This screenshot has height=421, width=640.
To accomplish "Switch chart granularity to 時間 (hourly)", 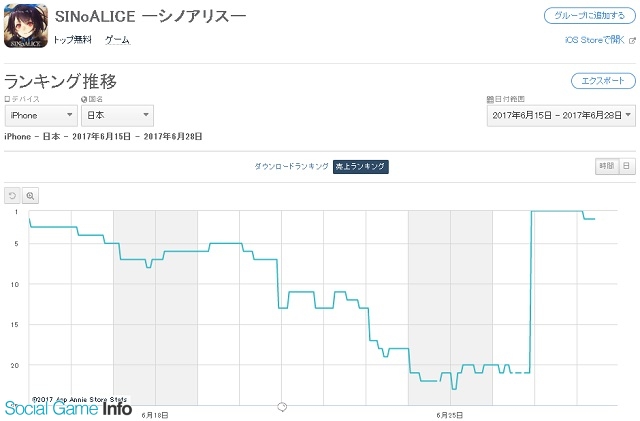I will (x=607, y=166).
